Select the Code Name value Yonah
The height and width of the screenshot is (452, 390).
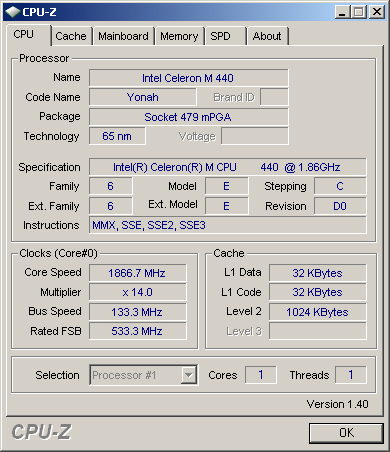[143, 97]
